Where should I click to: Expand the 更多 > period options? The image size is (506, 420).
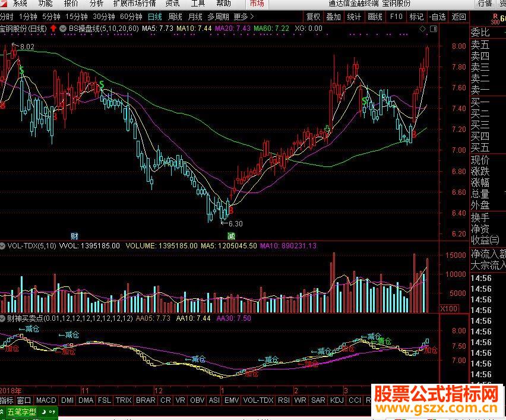click(x=243, y=17)
